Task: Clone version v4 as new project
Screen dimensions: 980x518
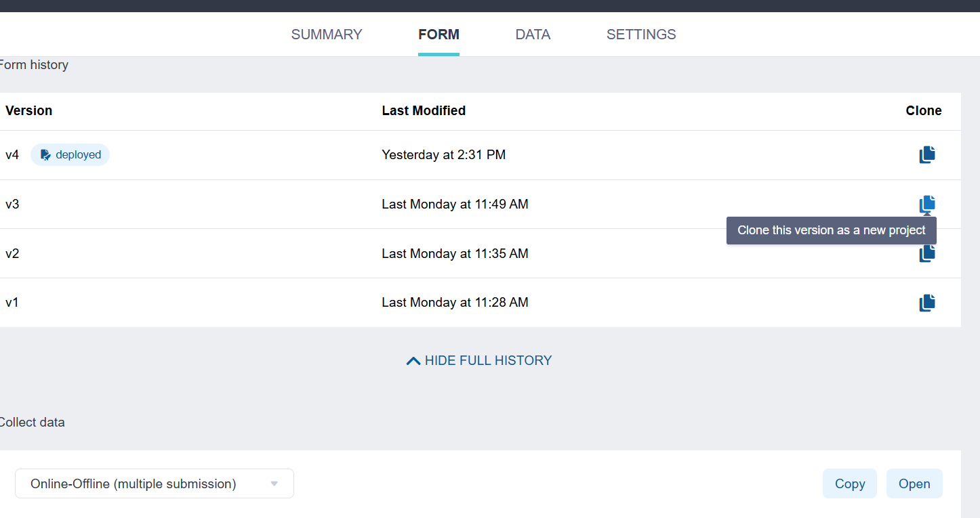Action: [926, 155]
